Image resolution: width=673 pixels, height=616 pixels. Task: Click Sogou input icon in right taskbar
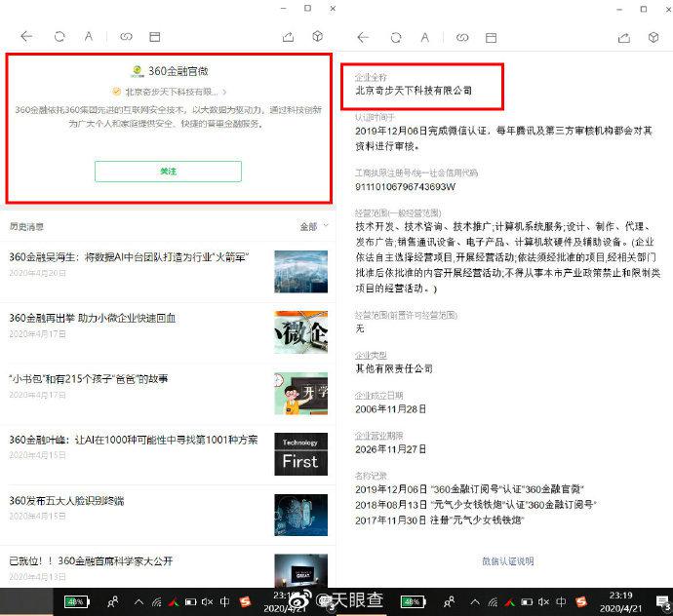coord(581,602)
